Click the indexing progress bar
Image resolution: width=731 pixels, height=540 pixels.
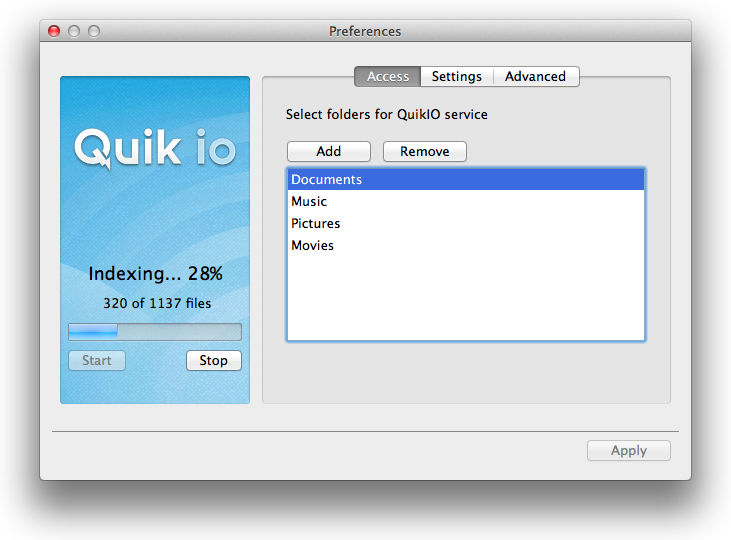[155, 332]
